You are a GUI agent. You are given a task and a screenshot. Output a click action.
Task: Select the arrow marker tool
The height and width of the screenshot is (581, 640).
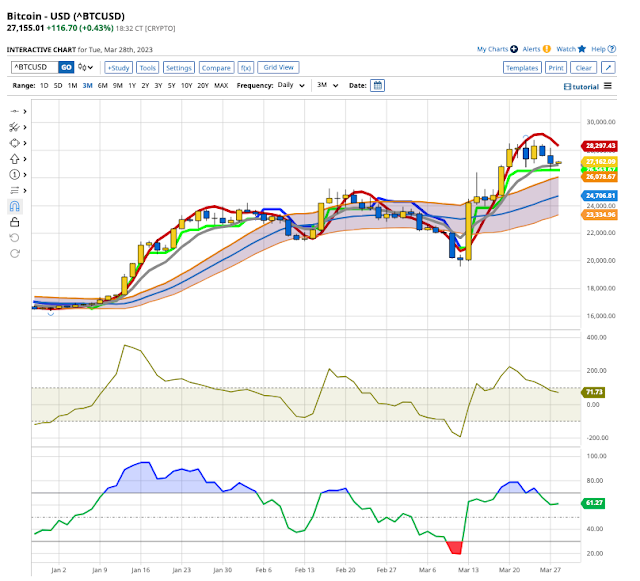14,159
